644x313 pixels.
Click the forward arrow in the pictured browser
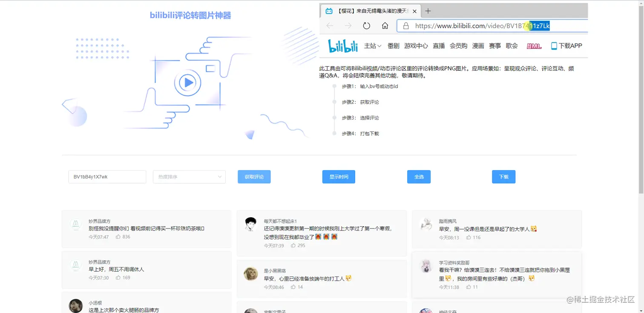click(348, 26)
